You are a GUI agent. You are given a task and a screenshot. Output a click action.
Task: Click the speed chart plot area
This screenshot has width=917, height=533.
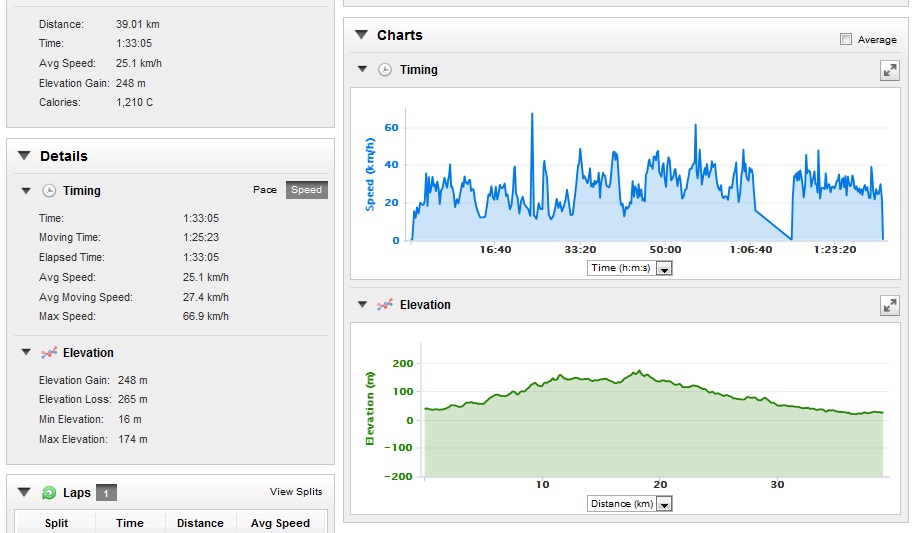coord(648,176)
